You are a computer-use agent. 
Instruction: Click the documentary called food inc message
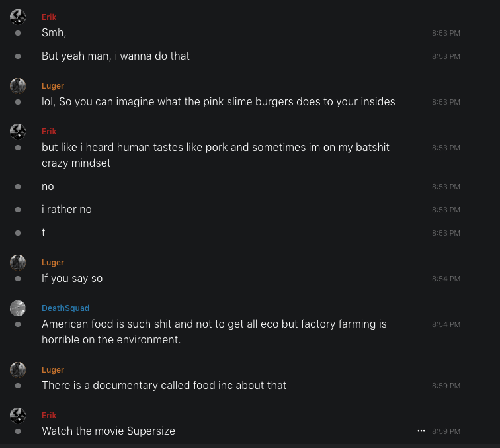click(x=164, y=385)
